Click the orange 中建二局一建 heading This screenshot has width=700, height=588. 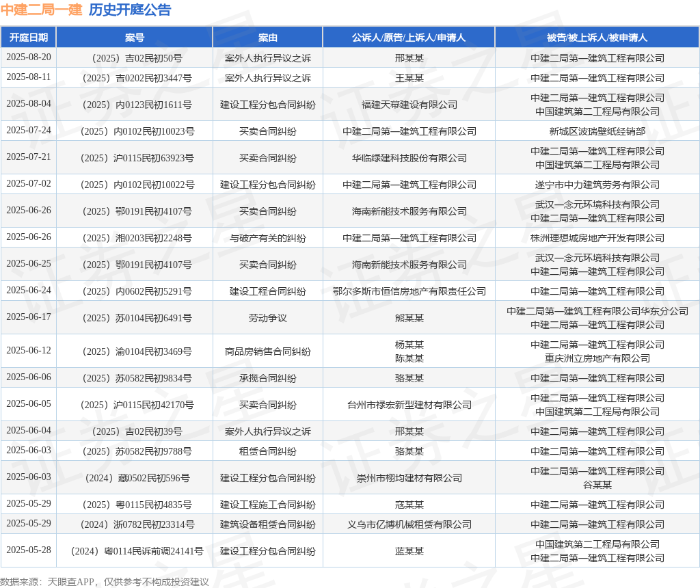42,10
